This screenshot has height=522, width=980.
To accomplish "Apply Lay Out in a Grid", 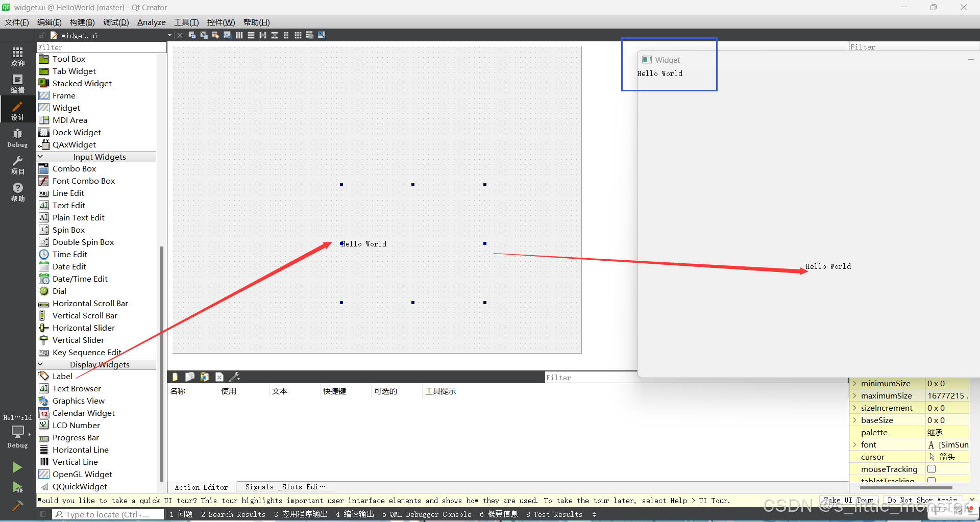I will tap(298, 35).
